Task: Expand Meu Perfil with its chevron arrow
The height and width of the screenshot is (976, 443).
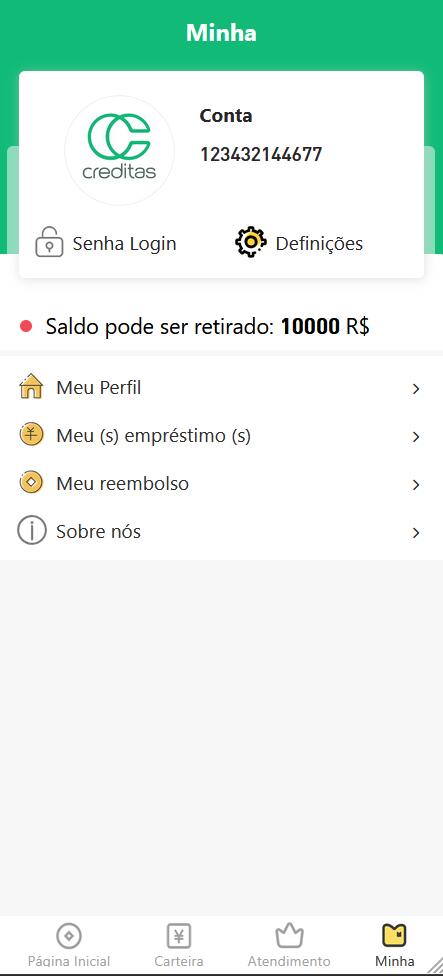Action: coord(416,389)
